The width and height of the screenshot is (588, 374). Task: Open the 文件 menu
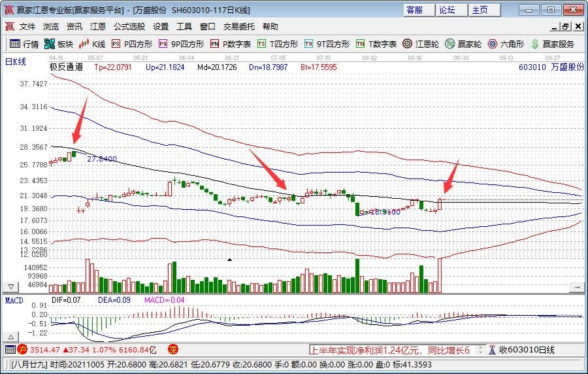pos(27,27)
